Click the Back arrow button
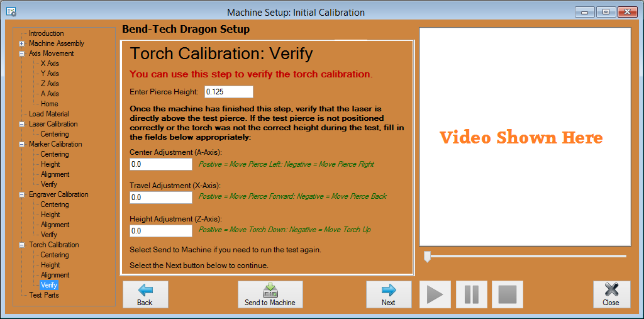 click(x=145, y=294)
